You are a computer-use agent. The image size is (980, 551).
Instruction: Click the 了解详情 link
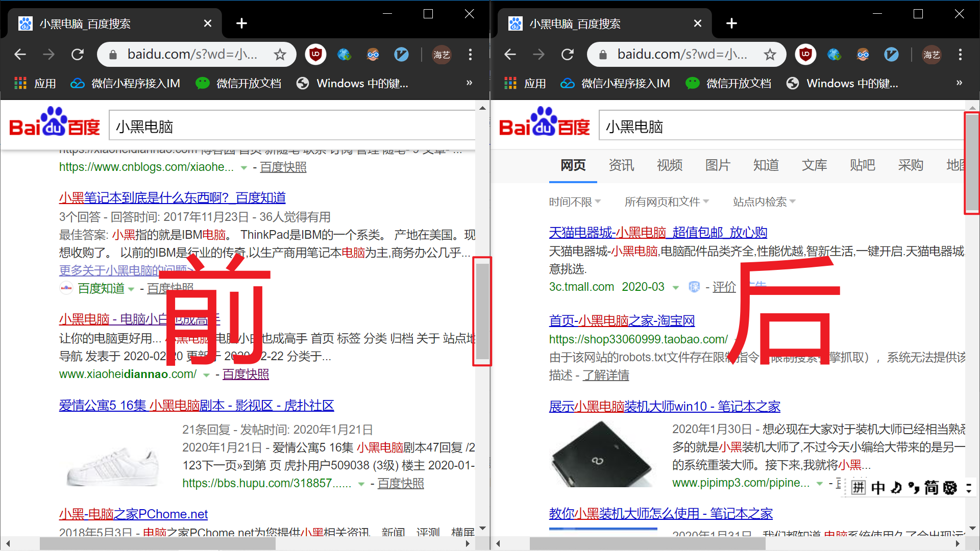click(x=605, y=375)
